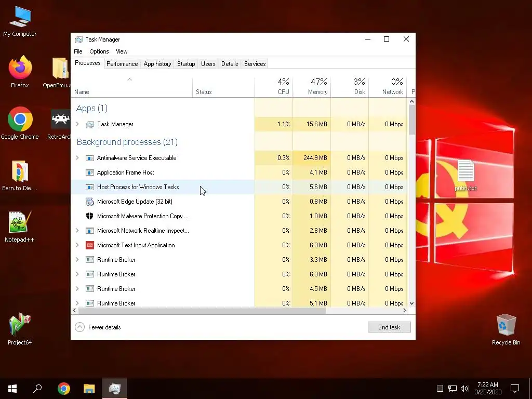Switch to the Details tab

coord(230,64)
